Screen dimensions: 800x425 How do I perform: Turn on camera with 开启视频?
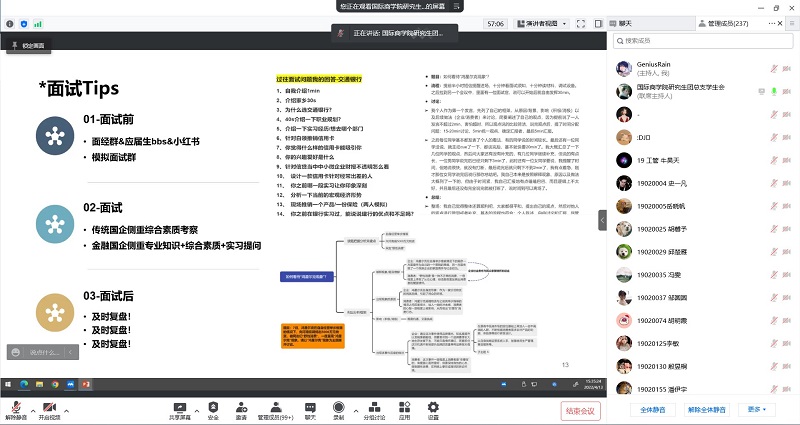click(x=49, y=409)
